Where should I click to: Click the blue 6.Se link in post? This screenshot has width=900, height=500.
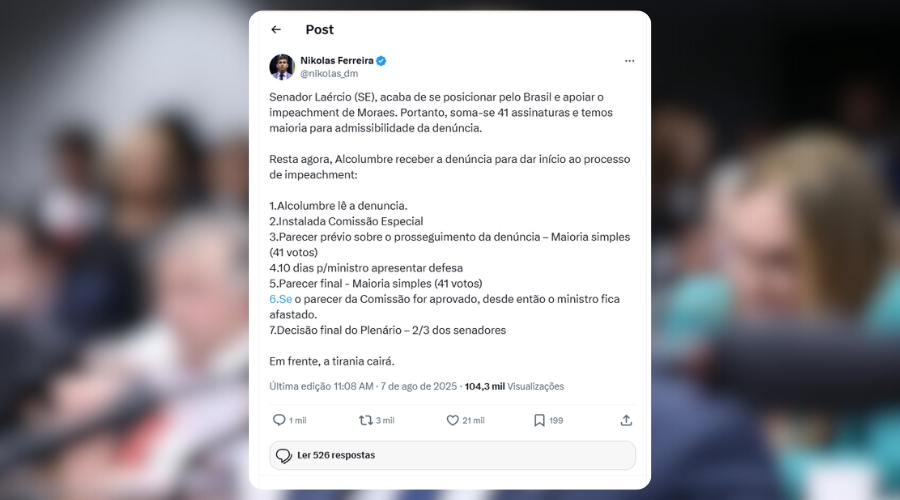(x=281, y=299)
